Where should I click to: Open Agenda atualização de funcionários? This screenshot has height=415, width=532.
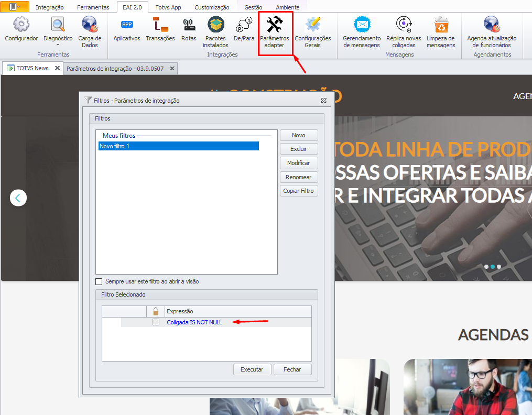pos(492,32)
